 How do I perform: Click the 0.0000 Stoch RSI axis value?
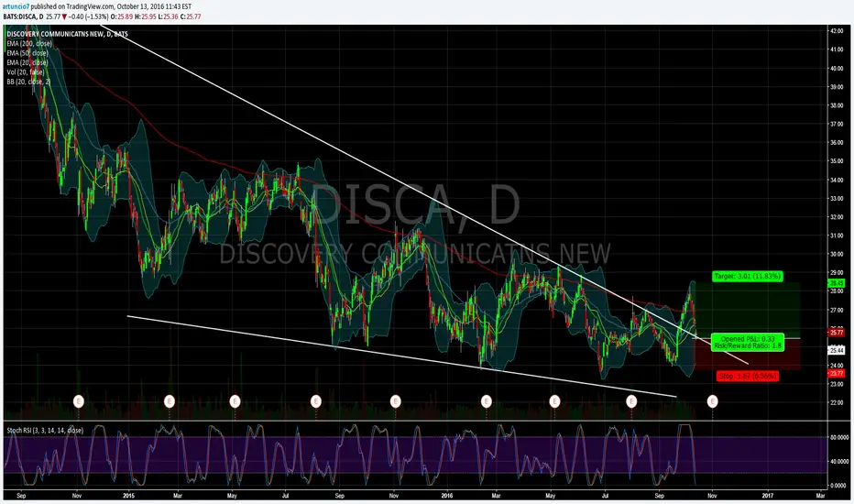(838, 485)
